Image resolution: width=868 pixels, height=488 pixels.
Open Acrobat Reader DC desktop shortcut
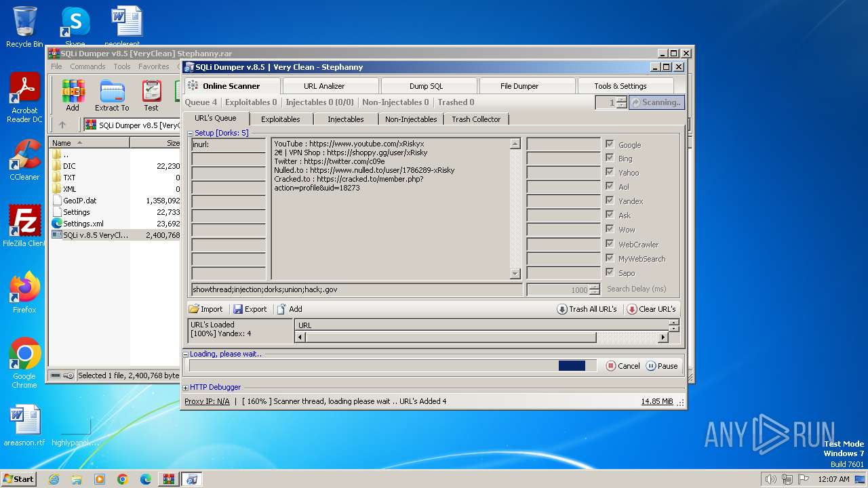24,98
